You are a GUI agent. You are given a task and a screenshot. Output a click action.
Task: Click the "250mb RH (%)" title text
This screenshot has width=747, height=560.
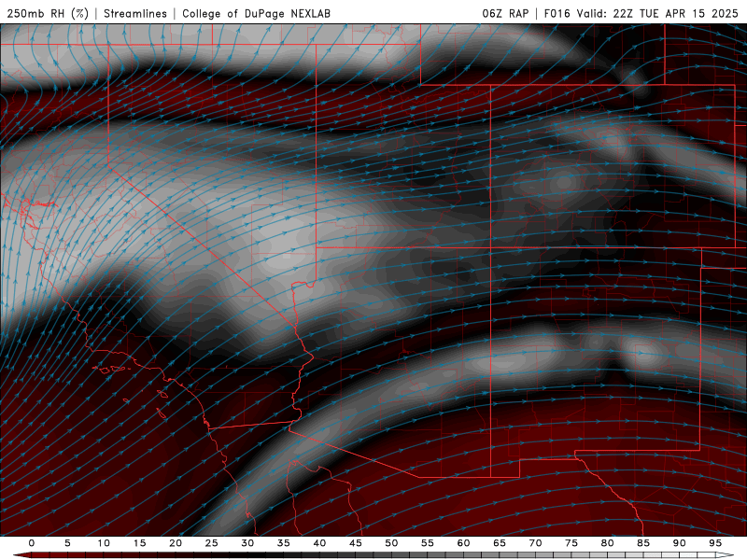(48, 13)
